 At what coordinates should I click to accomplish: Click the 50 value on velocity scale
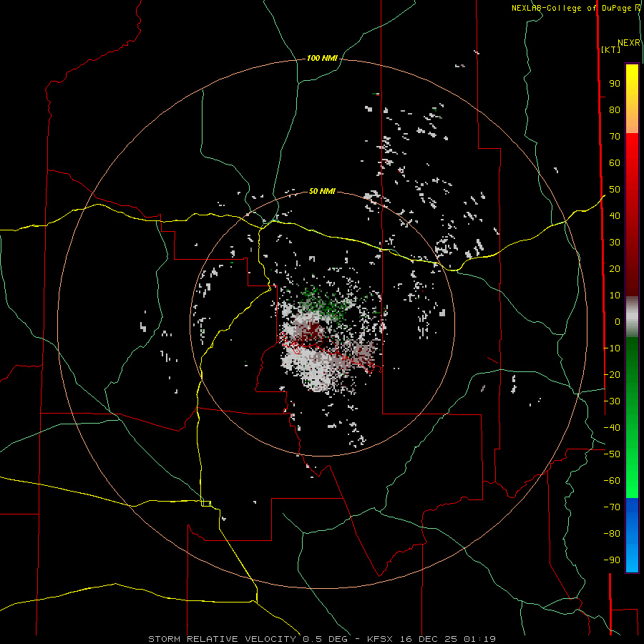click(x=615, y=190)
